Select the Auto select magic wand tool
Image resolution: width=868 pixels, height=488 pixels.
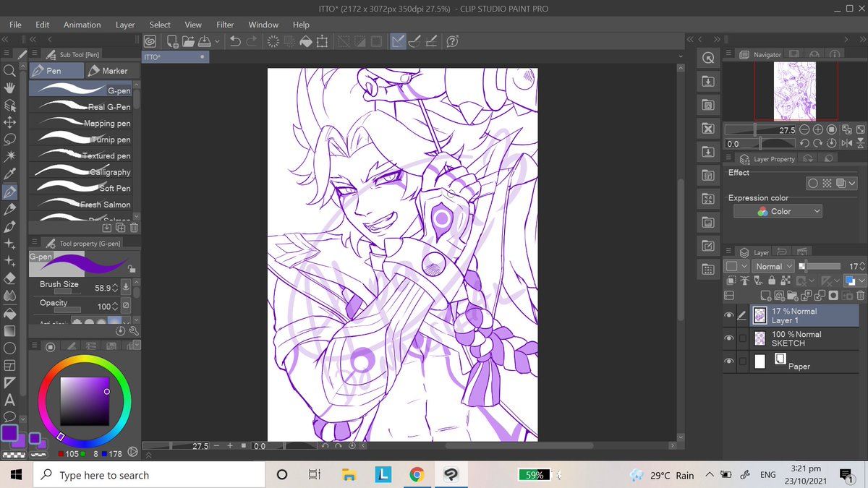coord(10,157)
